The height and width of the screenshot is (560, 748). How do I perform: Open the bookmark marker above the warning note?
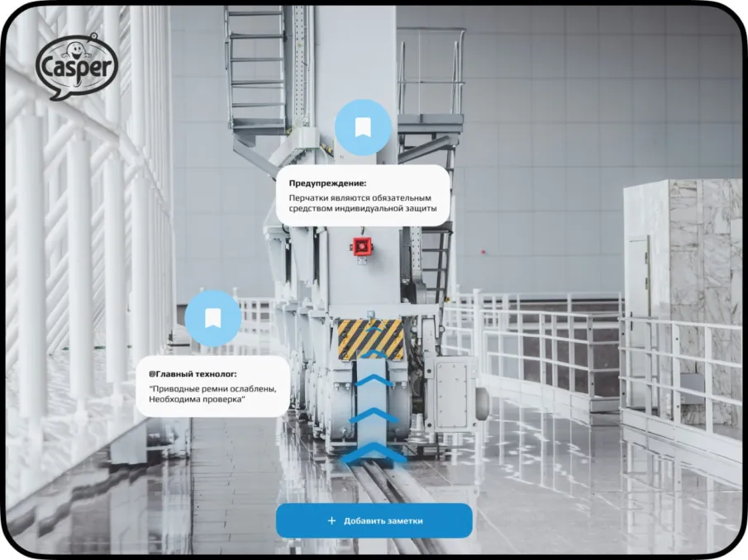pyautogui.click(x=362, y=127)
